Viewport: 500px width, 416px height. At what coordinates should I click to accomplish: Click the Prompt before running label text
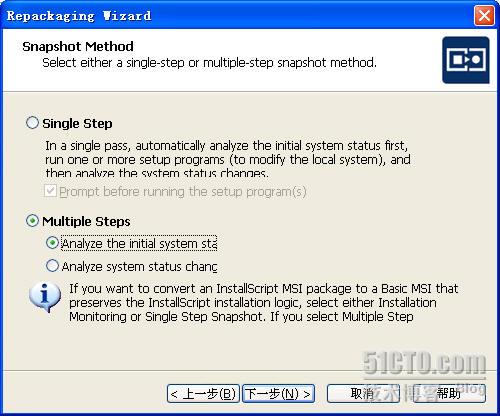pyautogui.click(x=183, y=192)
